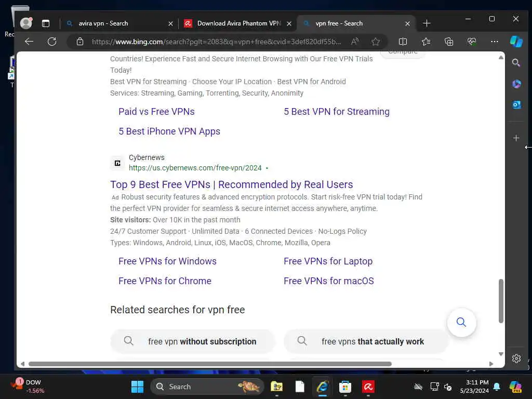
Task: View site info via lock icon
Action: tap(80, 42)
